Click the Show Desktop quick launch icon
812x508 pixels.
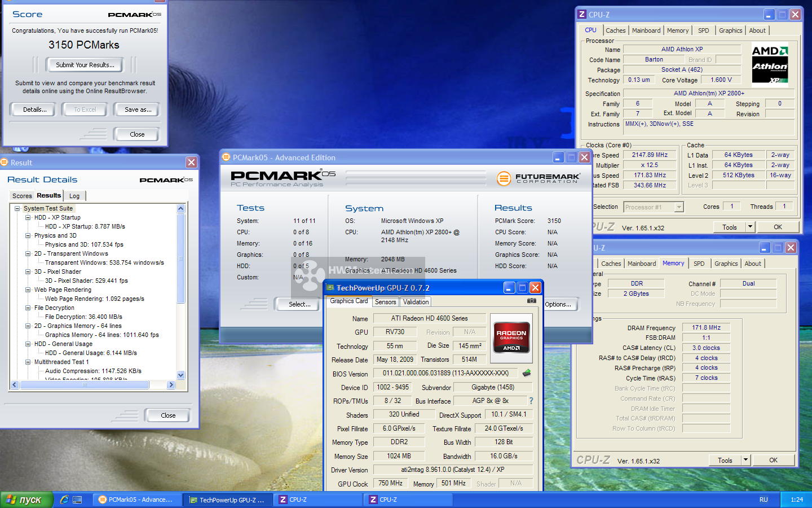78,500
